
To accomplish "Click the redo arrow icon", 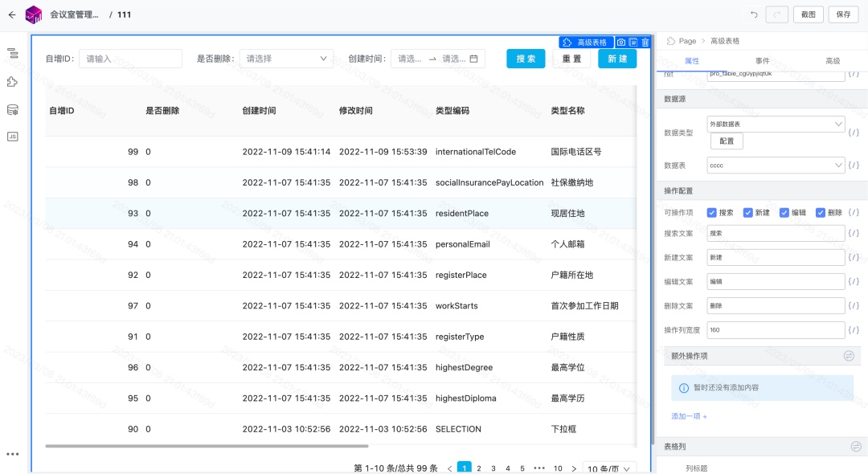I will click(776, 14).
